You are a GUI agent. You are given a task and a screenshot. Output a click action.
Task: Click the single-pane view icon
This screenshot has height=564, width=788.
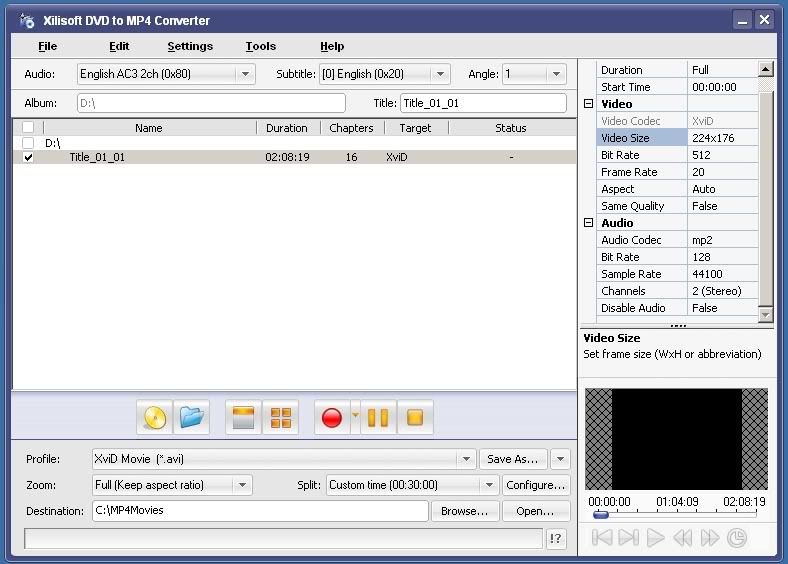[x=244, y=417]
